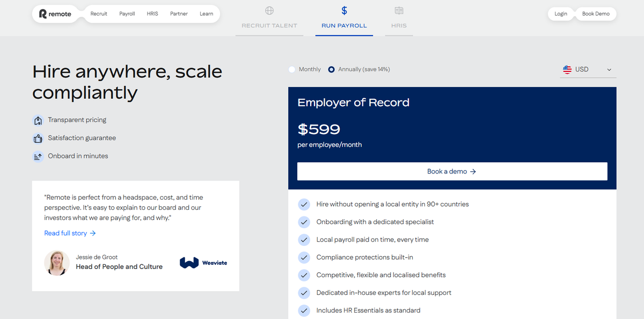This screenshot has width=644, height=319.
Task: Click the dollar sign Run Payroll icon
Action: coord(344,11)
